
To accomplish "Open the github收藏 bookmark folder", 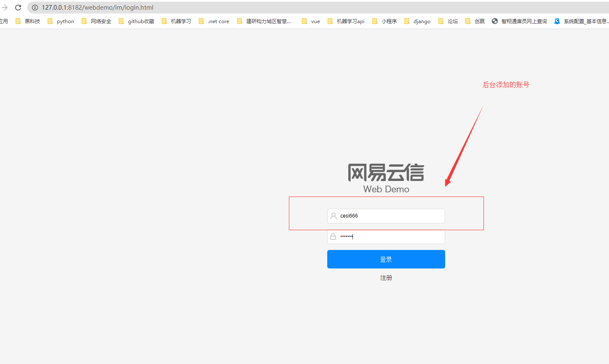I will pos(136,21).
